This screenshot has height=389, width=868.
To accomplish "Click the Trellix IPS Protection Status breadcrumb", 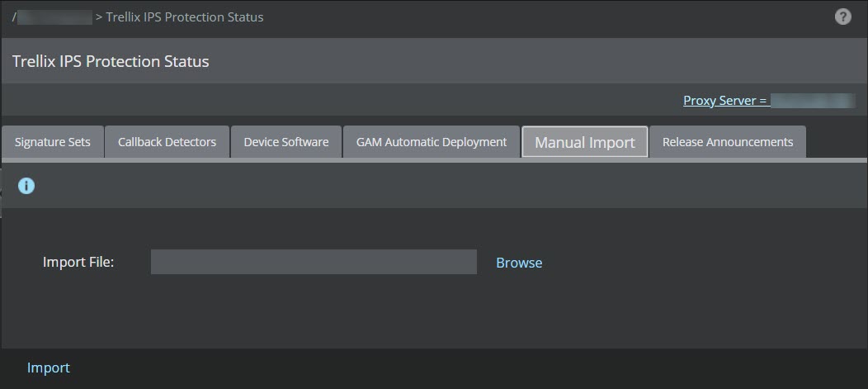I will click(184, 17).
